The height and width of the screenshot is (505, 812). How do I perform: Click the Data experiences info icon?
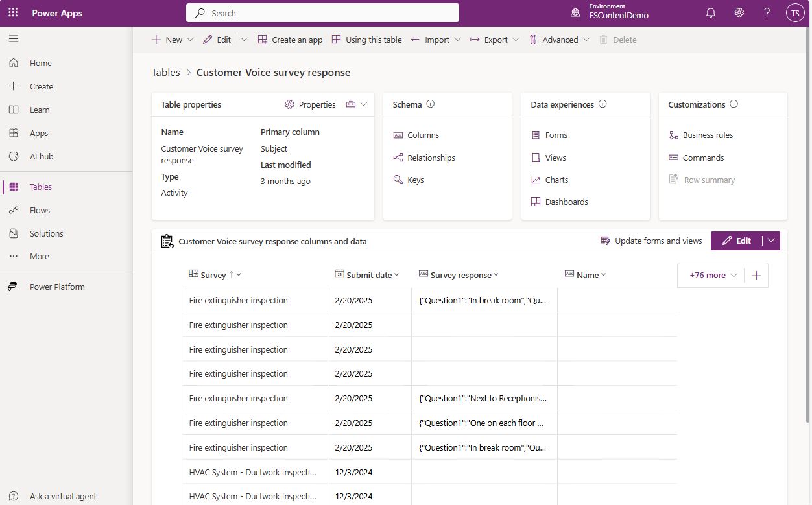pos(603,104)
